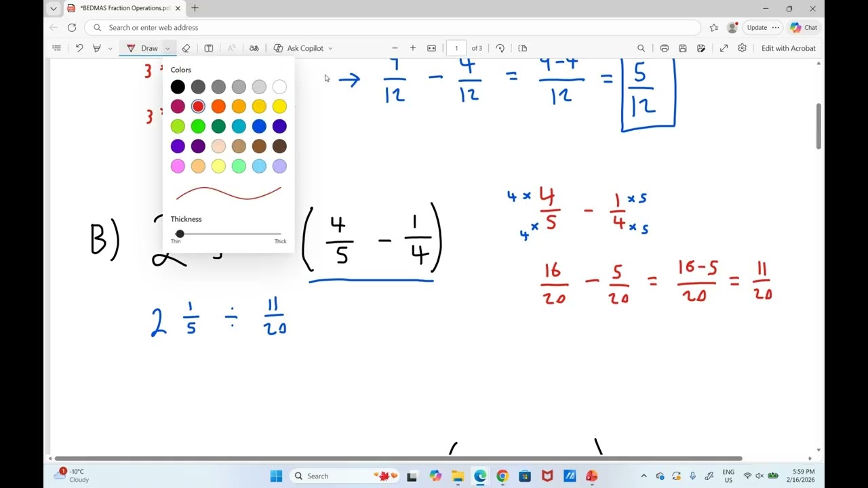Zoom in the PDF page
This screenshot has height=488, width=868.
(413, 48)
